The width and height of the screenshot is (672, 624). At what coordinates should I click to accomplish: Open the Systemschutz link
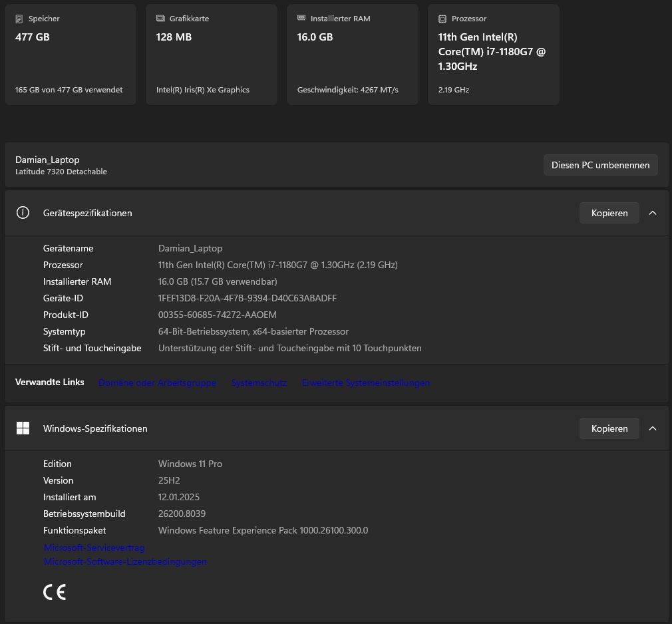pos(259,383)
